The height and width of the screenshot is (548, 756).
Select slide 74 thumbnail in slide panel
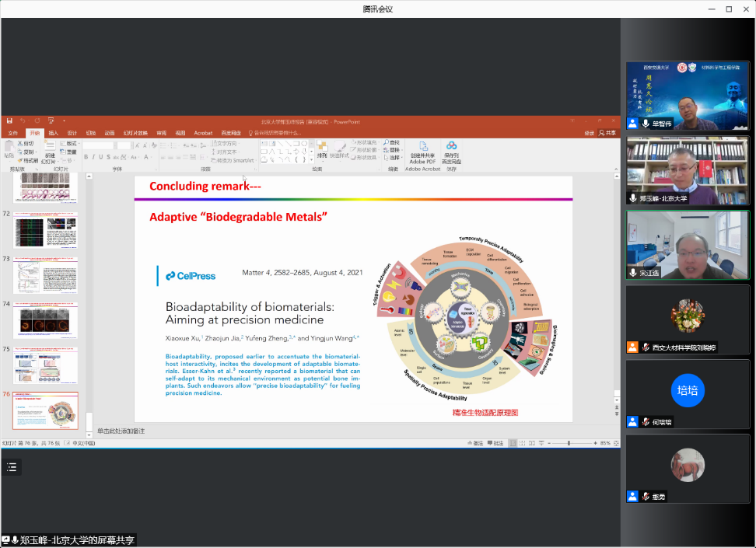(x=45, y=320)
